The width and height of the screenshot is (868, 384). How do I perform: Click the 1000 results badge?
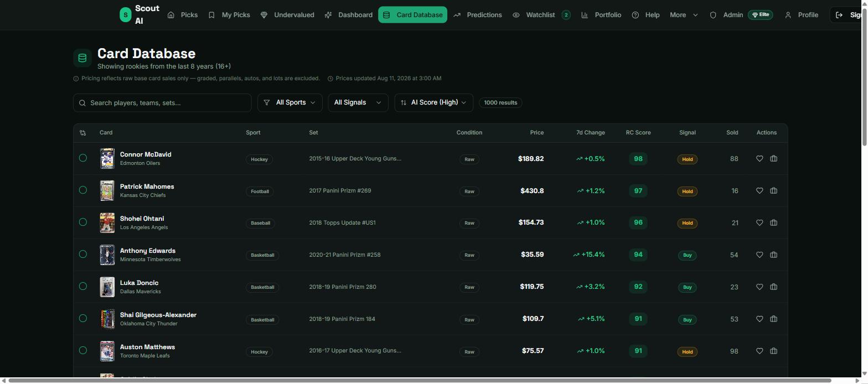coord(500,103)
